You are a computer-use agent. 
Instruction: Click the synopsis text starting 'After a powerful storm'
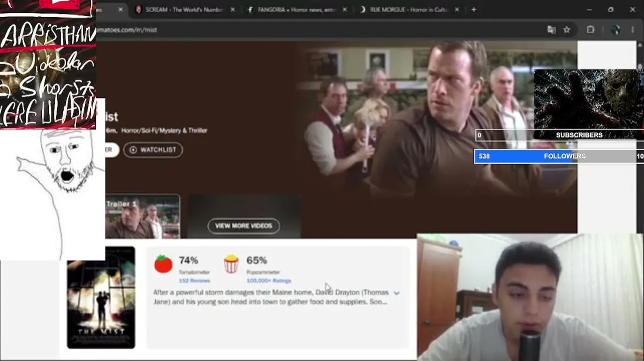click(271, 297)
